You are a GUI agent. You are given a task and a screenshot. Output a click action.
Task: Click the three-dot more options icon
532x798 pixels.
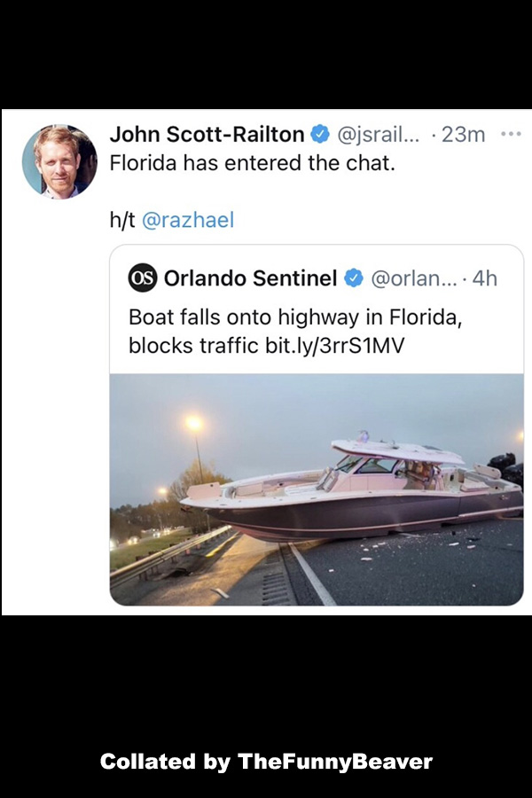pyautogui.click(x=511, y=135)
